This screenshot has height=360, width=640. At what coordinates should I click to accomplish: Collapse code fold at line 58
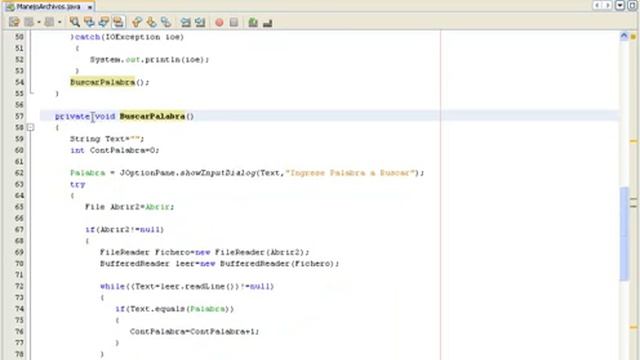pyautogui.click(x=31, y=127)
